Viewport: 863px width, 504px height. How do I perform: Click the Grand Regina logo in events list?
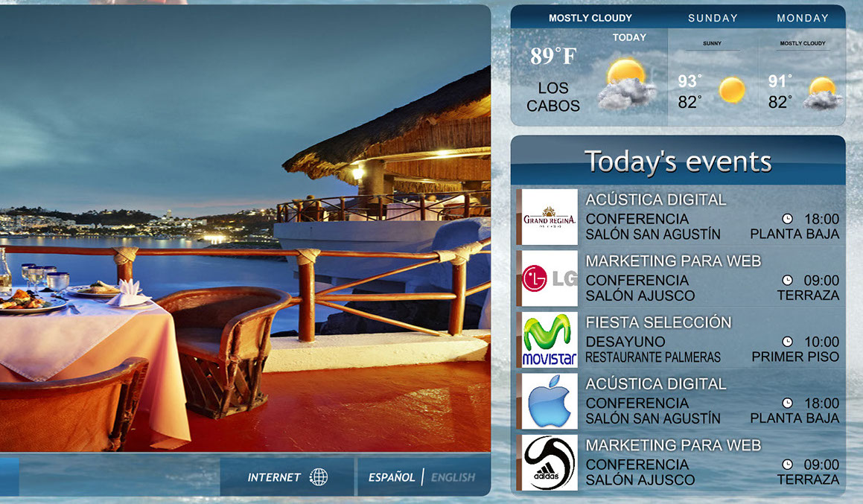[550, 217]
